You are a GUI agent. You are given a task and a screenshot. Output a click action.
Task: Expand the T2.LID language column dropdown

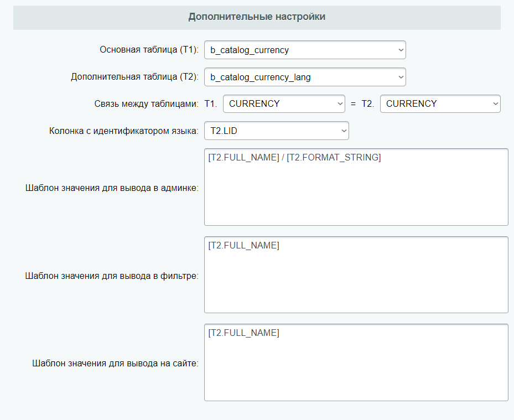276,131
